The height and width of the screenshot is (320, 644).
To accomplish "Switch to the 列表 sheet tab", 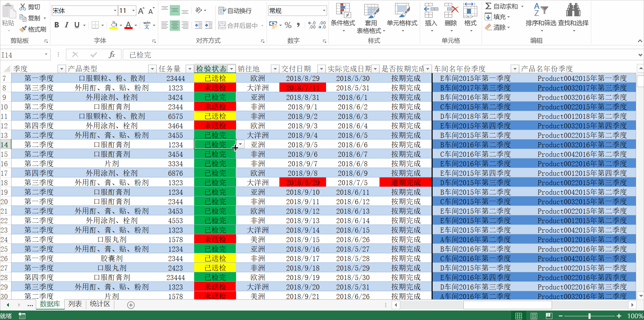I will point(75,304).
